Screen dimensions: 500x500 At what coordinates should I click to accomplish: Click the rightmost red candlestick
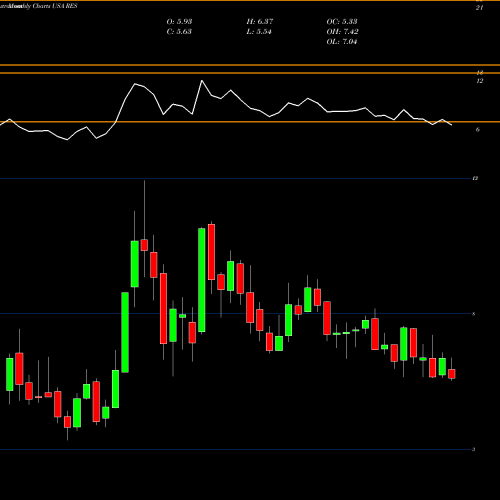pos(452,374)
